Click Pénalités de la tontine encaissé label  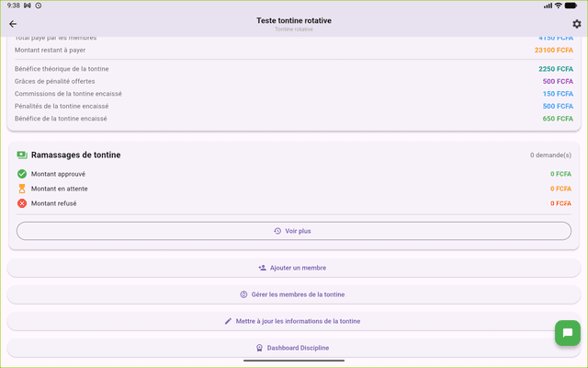62,106
